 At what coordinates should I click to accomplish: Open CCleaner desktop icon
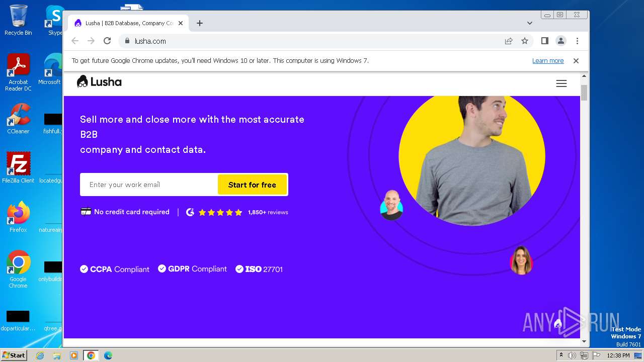point(18,119)
